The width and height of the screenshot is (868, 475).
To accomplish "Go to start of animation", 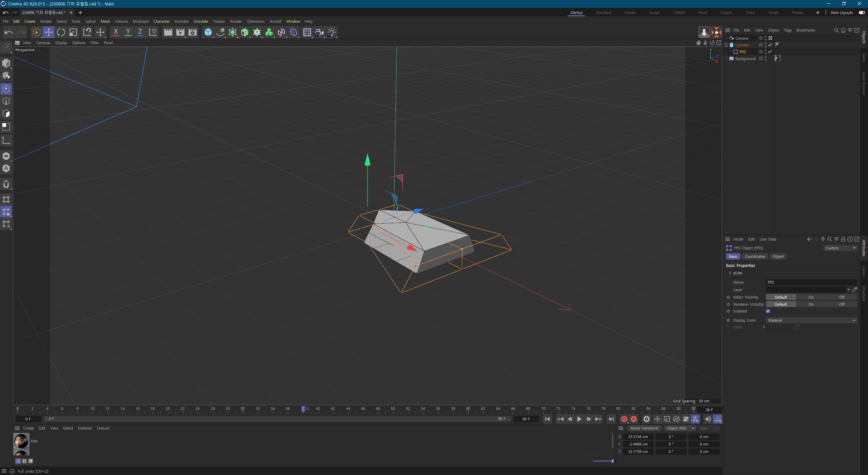I will 547,419.
